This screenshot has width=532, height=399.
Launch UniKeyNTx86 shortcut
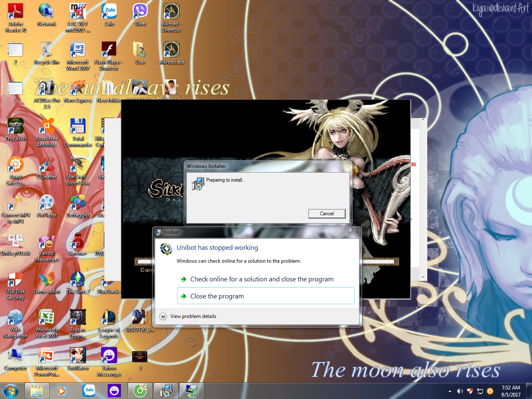click(x=15, y=244)
